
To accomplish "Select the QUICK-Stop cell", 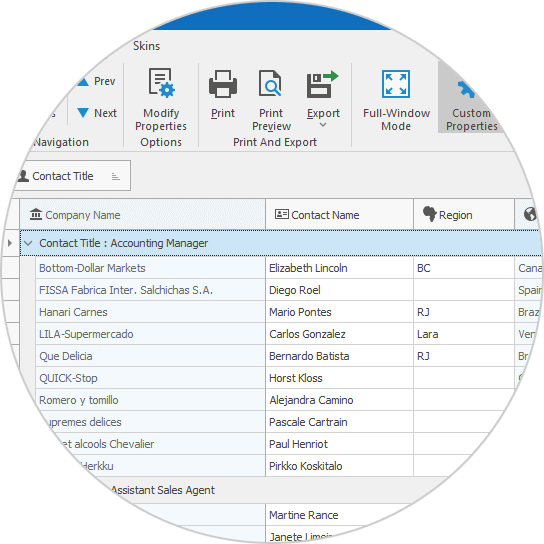I will click(x=150, y=378).
